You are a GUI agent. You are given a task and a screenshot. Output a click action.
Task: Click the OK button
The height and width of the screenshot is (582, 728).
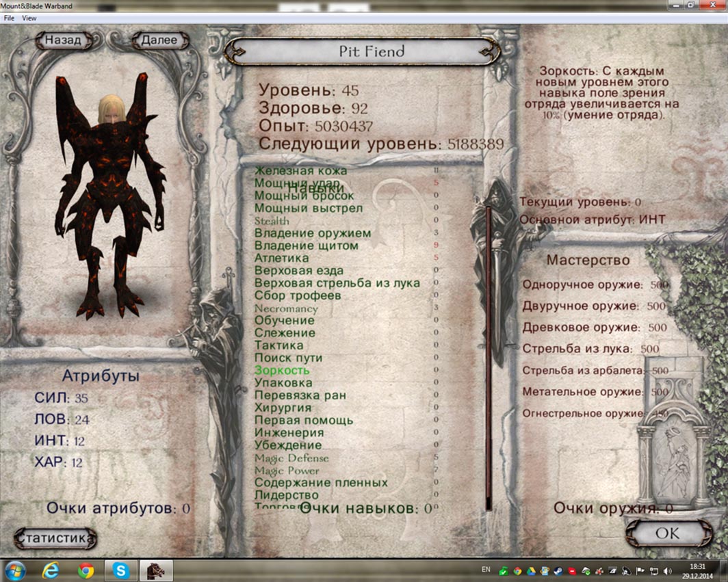pos(666,533)
